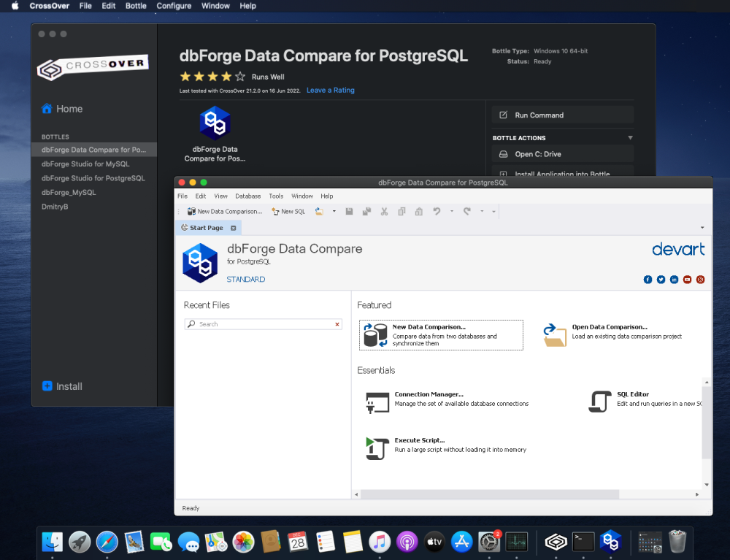The width and height of the screenshot is (730, 560).
Task: Open Connection Manager from Essentials
Action: pos(447,402)
